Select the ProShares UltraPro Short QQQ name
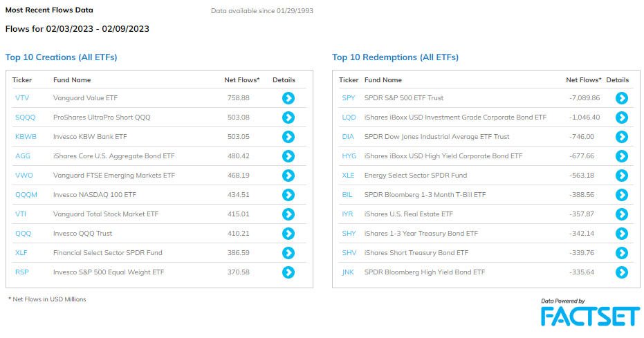The width and height of the screenshot is (644, 338). tap(102, 118)
